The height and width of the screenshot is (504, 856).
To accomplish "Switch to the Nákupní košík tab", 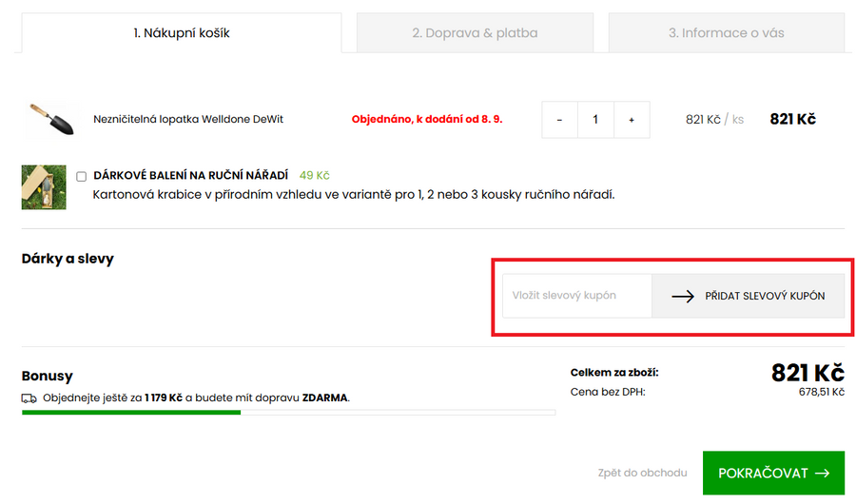I will 181,33.
